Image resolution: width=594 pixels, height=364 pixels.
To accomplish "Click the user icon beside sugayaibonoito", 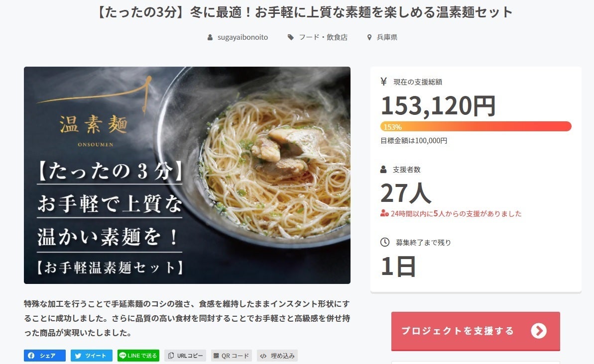I will (210, 37).
